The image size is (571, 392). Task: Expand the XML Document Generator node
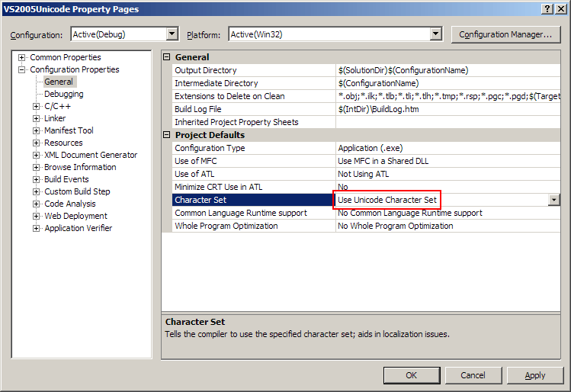tap(36, 155)
